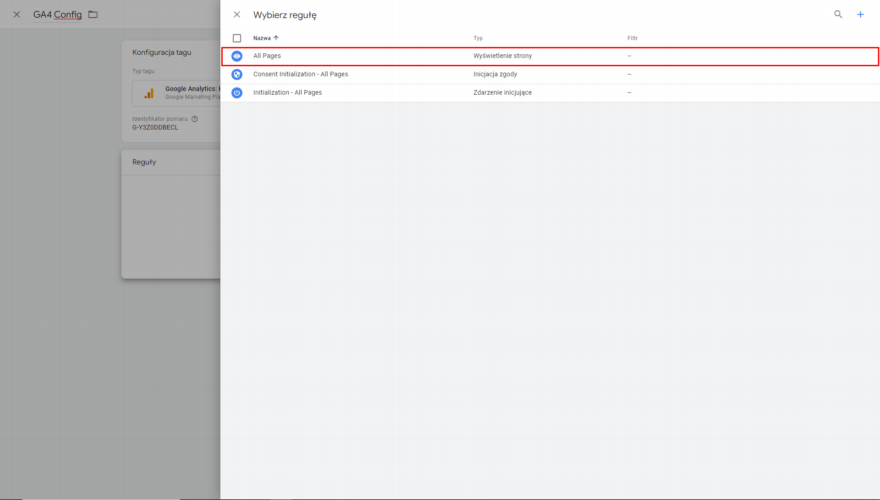Viewport: 880px width, 500px height.
Task: Click the GA4 Config tag name field
Action: 57,15
